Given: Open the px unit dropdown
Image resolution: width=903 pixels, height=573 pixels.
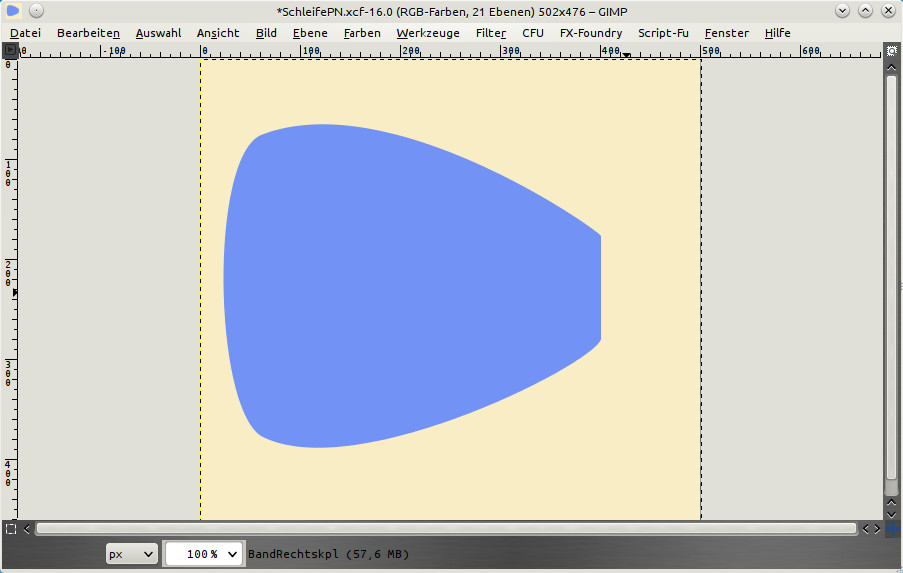Looking at the screenshot, I should pyautogui.click(x=132, y=553).
